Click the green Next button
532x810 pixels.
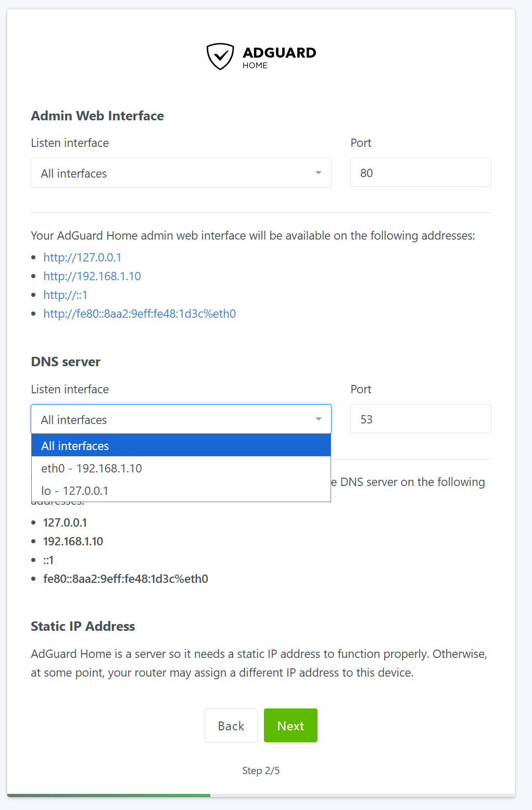tap(290, 726)
